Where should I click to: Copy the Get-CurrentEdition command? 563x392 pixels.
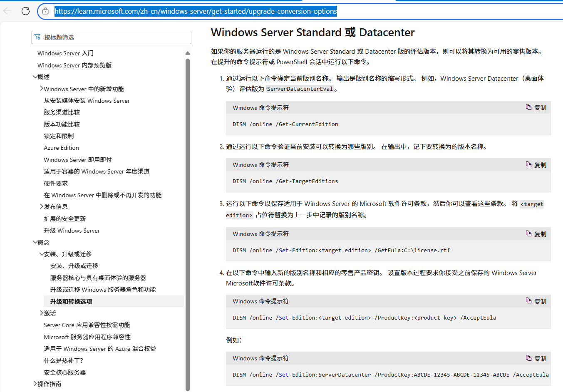pyautogui.click(x=536, y=107)
